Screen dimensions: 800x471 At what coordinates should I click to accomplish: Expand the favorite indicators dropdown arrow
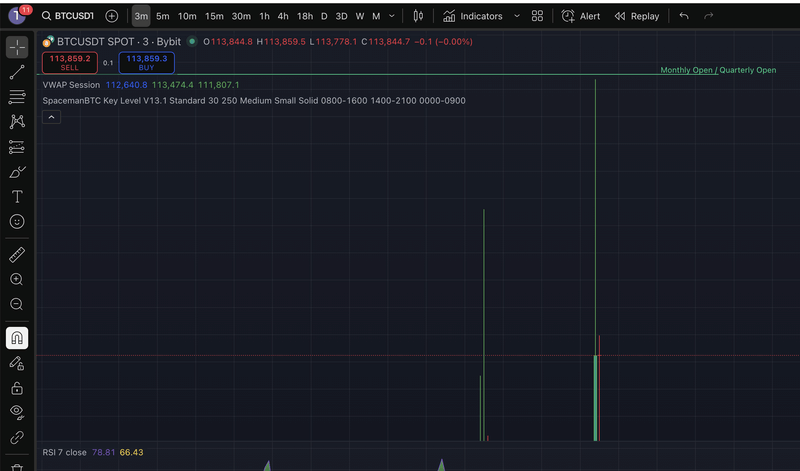[x=517, y=16]
